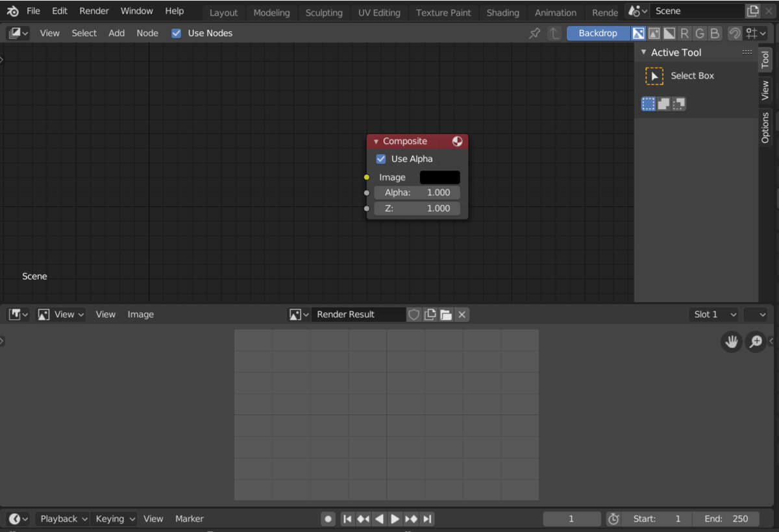
Task: Open the View sidebar tab
Action: click(x=765, y=91)
